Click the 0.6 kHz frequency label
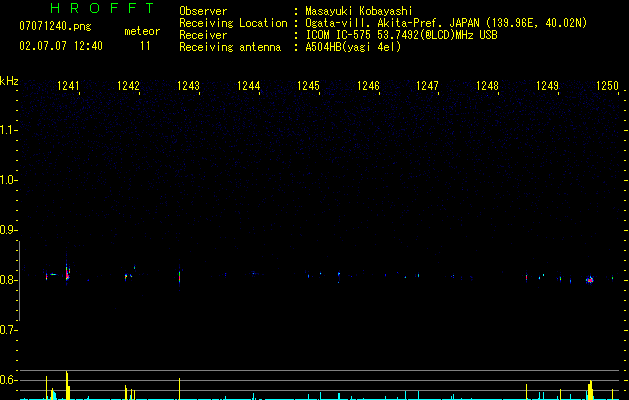Viewport: 629px width, 400px height. [8, 380]
